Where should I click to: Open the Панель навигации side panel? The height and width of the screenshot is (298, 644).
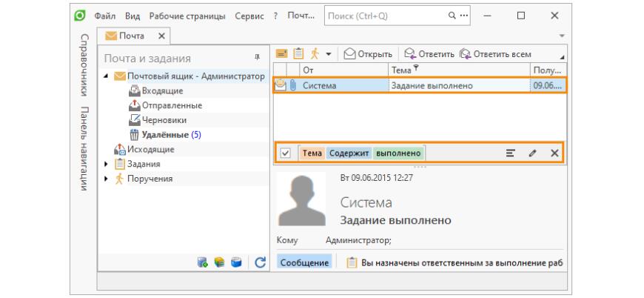pos(84,149)
